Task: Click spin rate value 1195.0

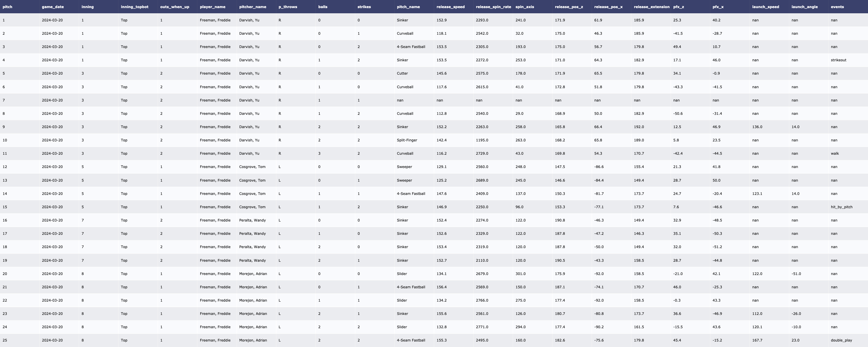Action: [482, 140]
